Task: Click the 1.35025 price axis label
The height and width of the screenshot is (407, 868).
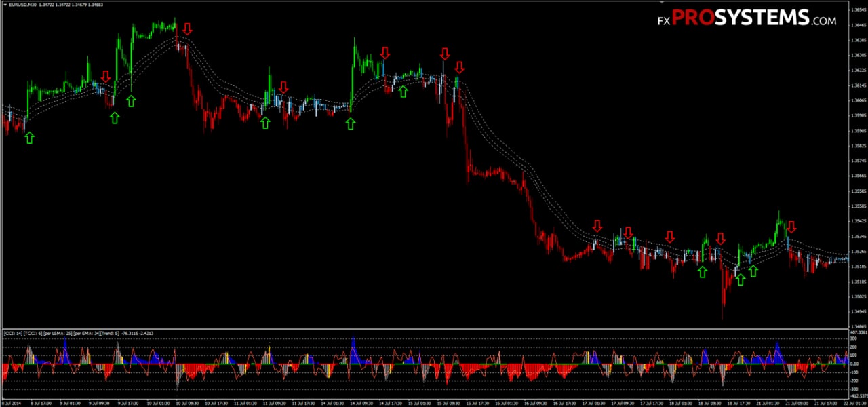Action: click(858, 296)
